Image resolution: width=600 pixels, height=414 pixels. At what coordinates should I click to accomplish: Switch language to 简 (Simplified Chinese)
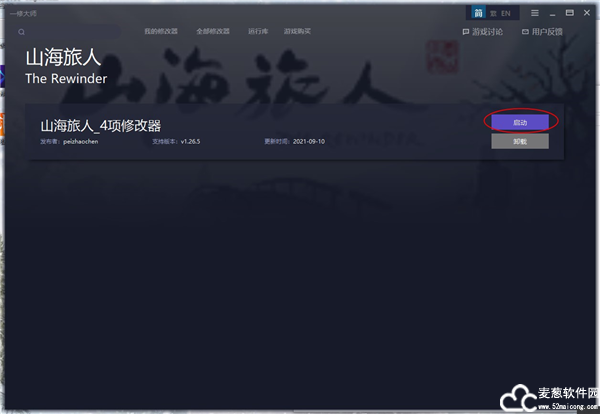(479, 13)
